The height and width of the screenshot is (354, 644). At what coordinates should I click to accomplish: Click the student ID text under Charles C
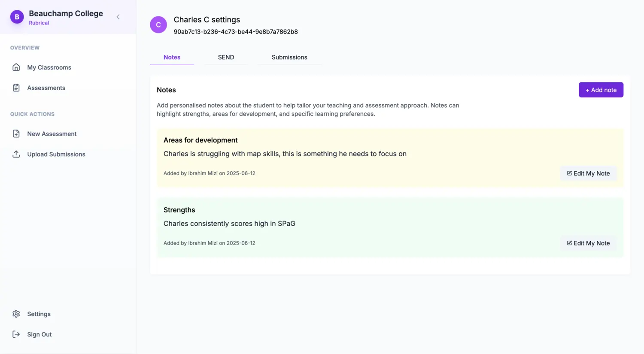(x=235, y=32)
